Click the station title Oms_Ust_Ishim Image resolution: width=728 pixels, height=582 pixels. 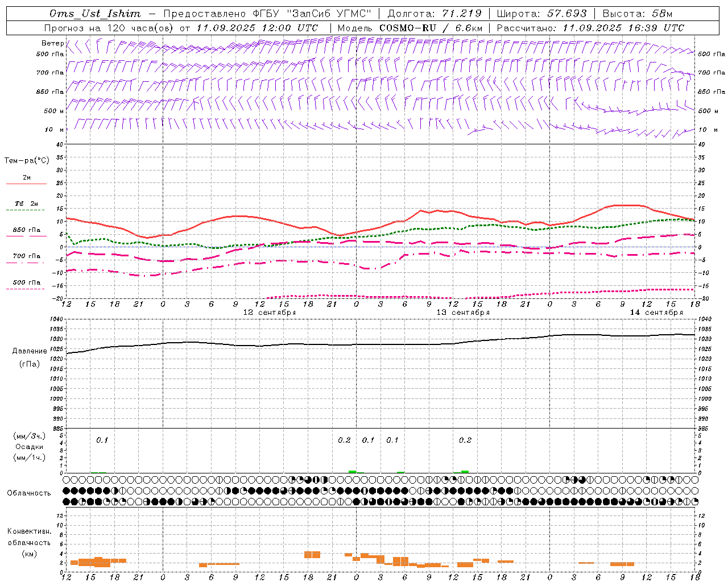point(95,14)
